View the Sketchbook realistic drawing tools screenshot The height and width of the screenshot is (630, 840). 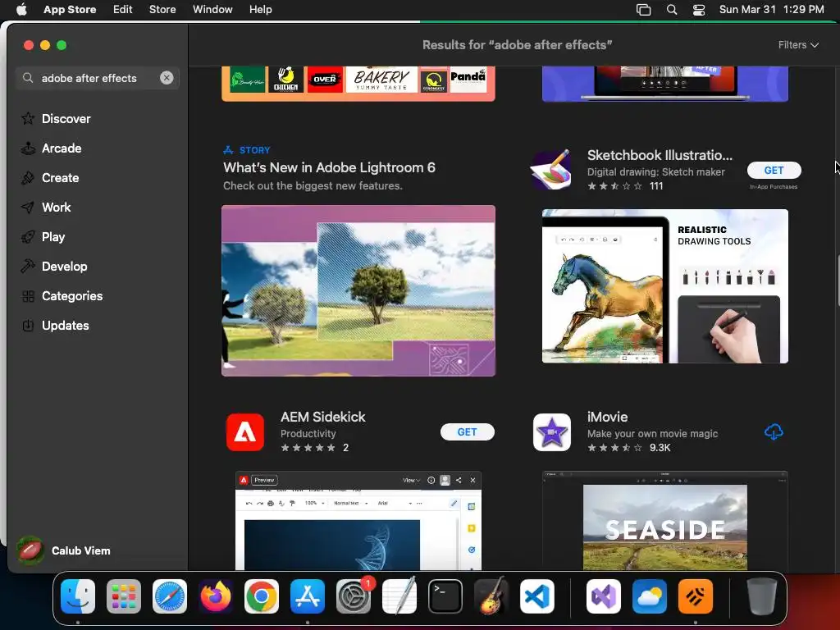[x=664, y=286]
